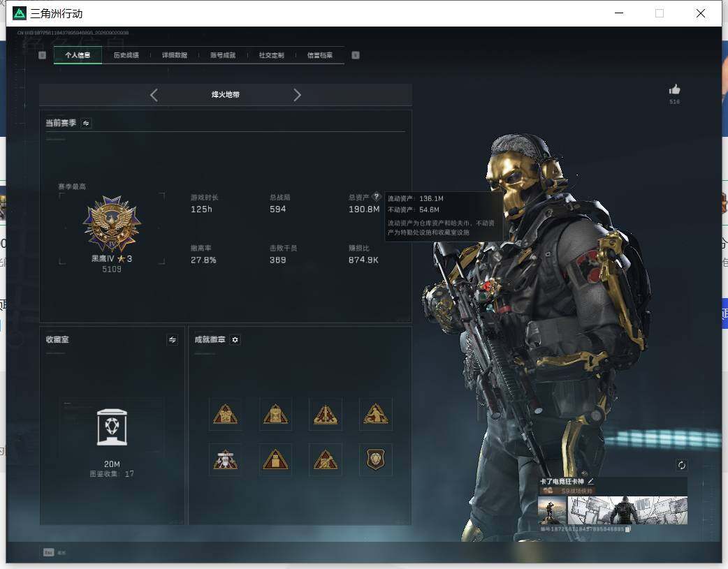Click the thumbs-up like icon
The width and height of the screenshot is (728, 569).
[675, 89]
